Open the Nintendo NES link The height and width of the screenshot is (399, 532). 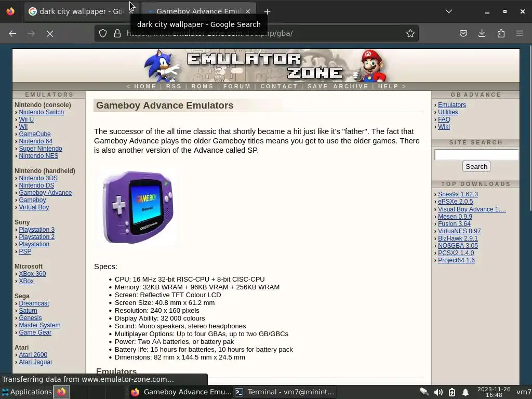[38, 156]
